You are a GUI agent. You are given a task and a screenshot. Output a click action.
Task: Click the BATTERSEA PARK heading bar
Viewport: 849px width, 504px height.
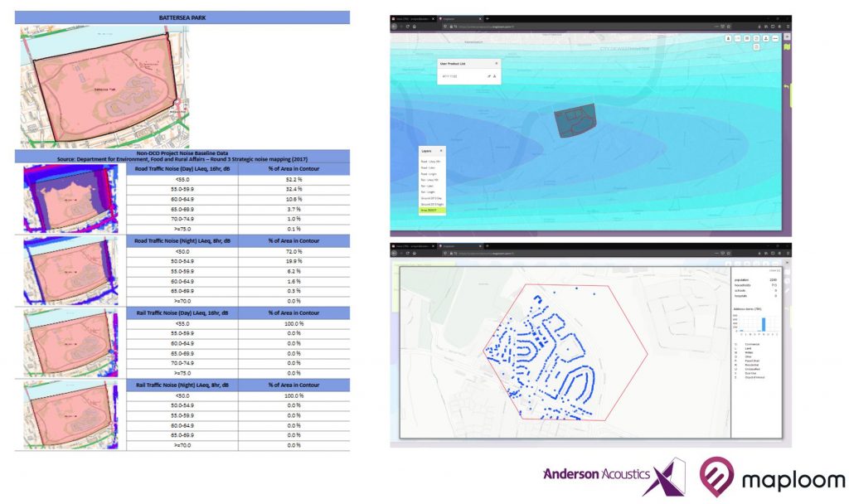pyautogui.click(x=182, y=18)
